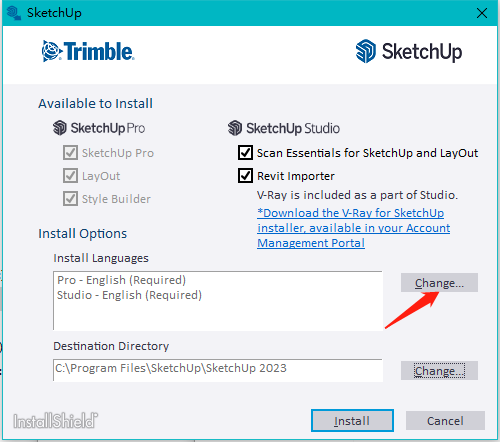The height and width of the screenshot is (442, 500).
Task: Open the V-Ray for SketchUp download link
Action: coord(353,228)
